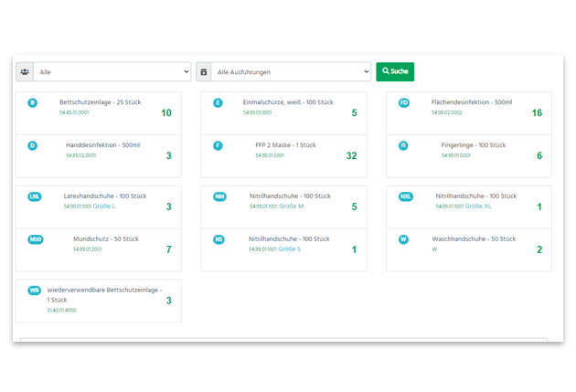576x392 pixels.
Task: Click quantity 5 on Einmalschürze card
Action: [354, 112]
